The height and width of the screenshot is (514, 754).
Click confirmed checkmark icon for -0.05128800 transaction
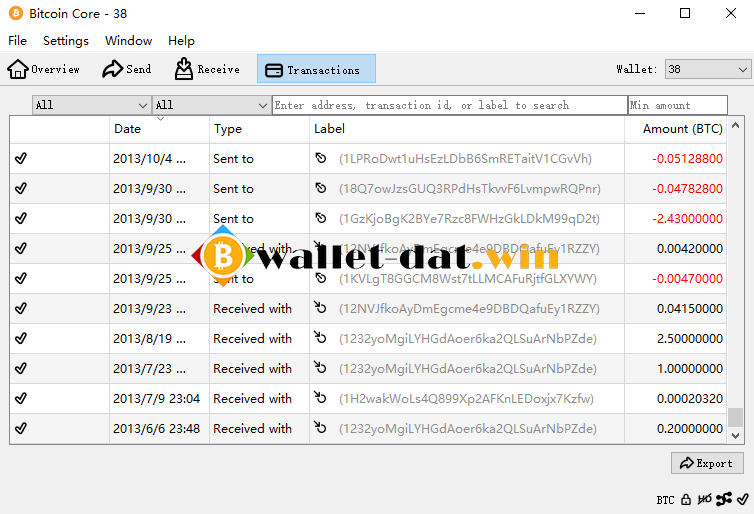pos(21,158)
